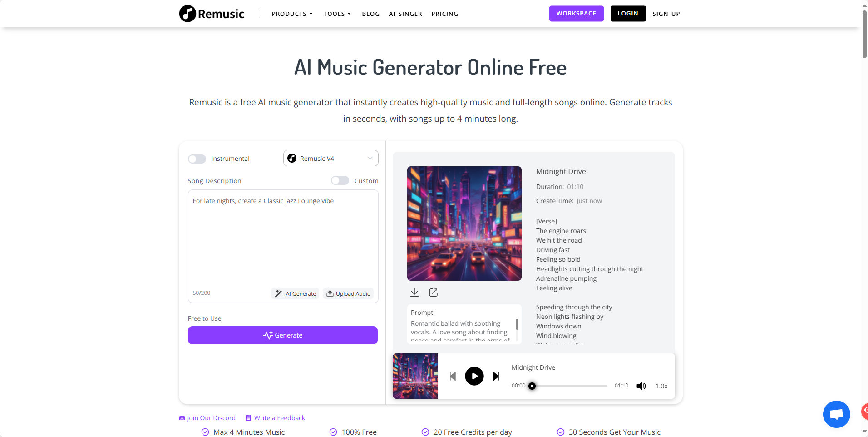The height and width of the screenshot is (437, 868).
Task: Open the Pricing page
Action: pos(444,14)
